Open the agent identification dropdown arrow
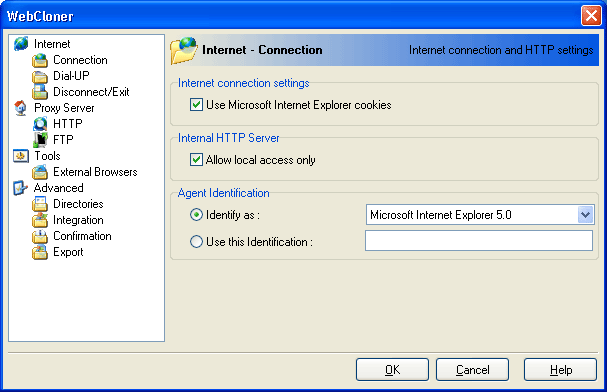Image resolution: width=607 pixels, height=392 pixels. [x=585, y=214]
